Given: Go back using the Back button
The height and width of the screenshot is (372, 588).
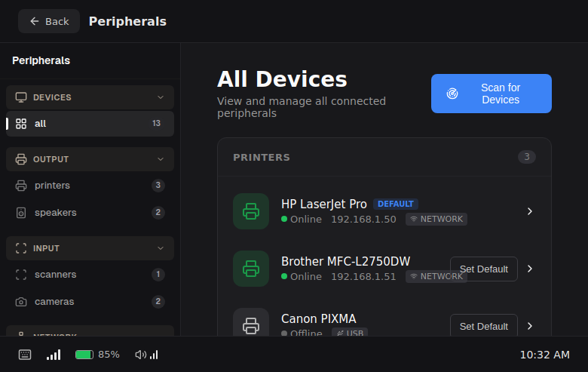Looking at the screenshot, I should click(49, 21).
